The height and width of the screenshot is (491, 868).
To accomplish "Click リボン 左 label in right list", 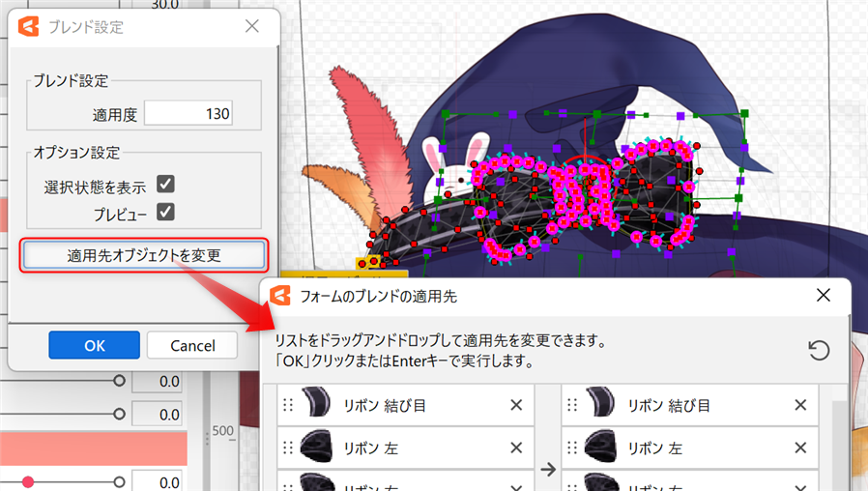I will 654,448.
